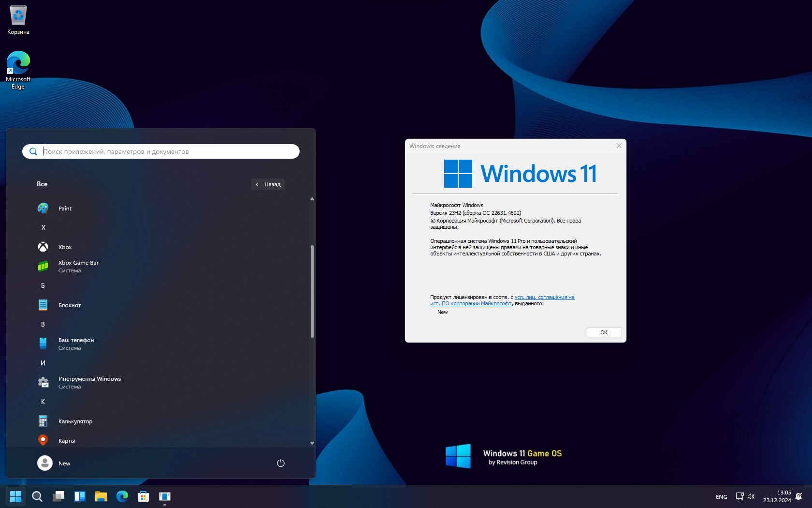Open File Explorer from taskbar
The height and width of the screenshot is (508, 812).
click(101, 496)
